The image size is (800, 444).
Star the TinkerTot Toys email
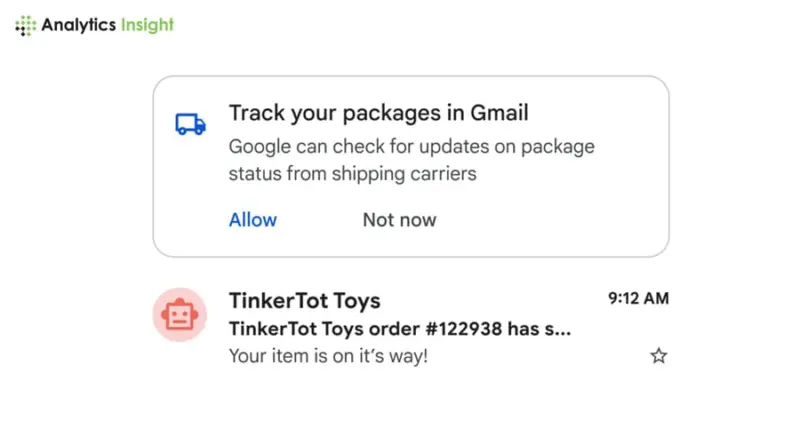tap(658, 355)
